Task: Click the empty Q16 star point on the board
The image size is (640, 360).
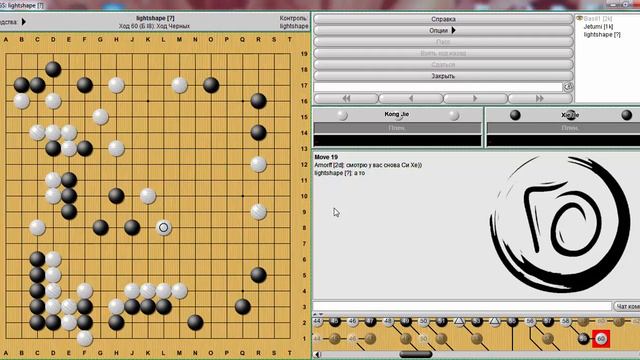Action: [x=243, y=101]
